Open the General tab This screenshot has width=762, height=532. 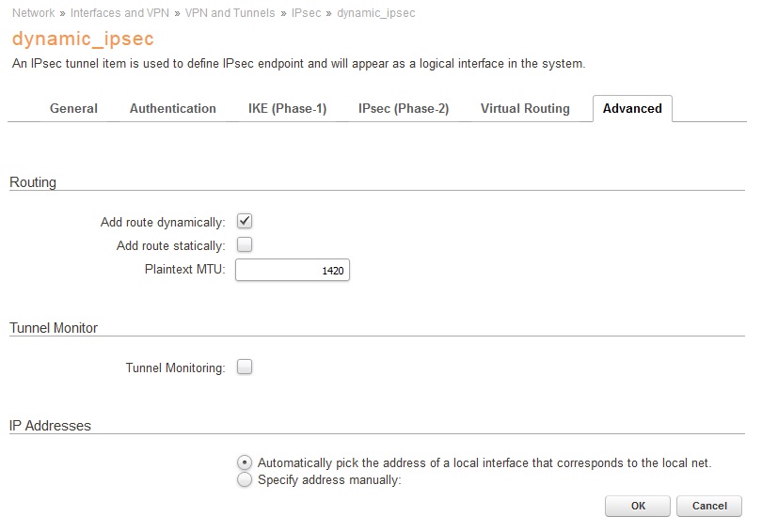(73, 109)
